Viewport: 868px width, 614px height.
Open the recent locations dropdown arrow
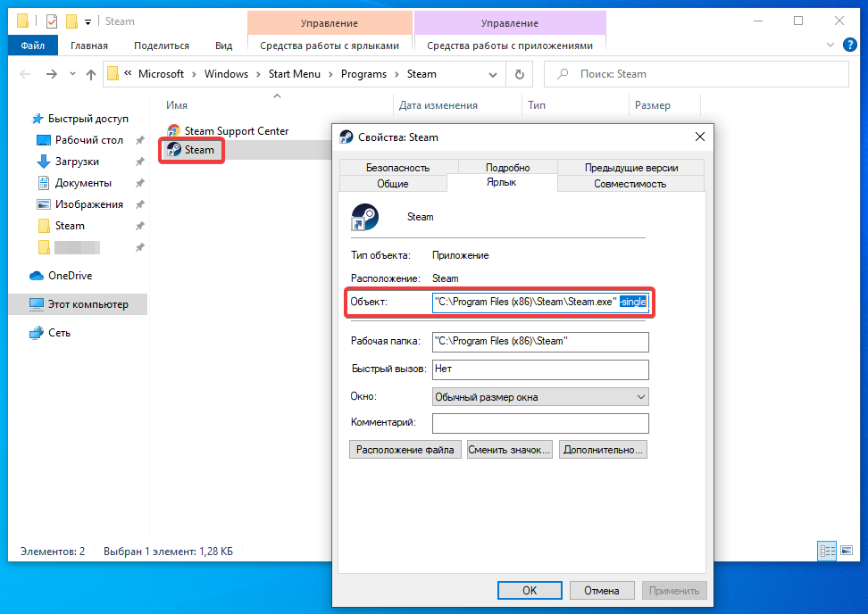(72, 73)
